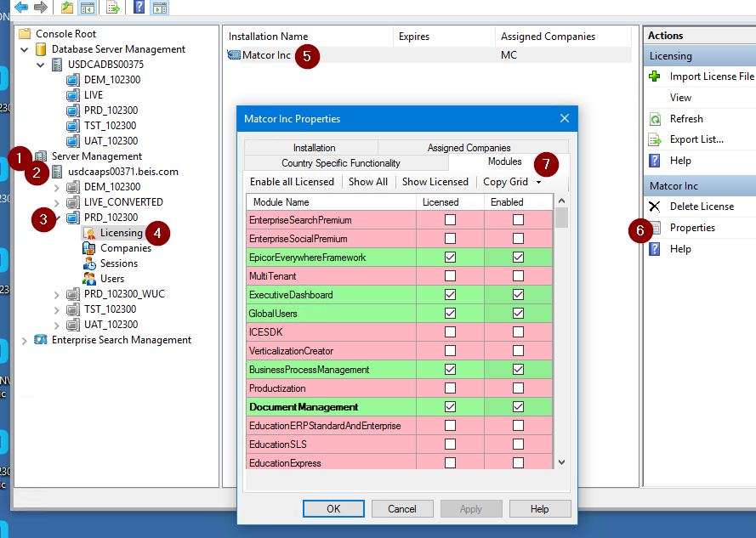756x538 pixels.
Task: Click the Help button in the dialog
Action: [539, 508]
